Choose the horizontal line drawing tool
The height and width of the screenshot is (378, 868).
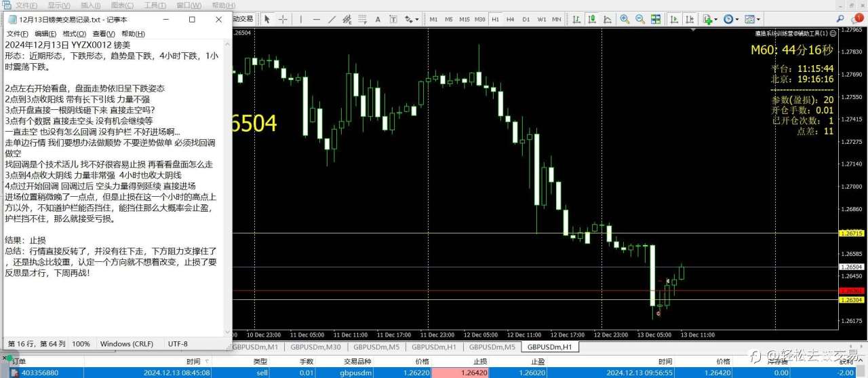[x=316, y=19]
